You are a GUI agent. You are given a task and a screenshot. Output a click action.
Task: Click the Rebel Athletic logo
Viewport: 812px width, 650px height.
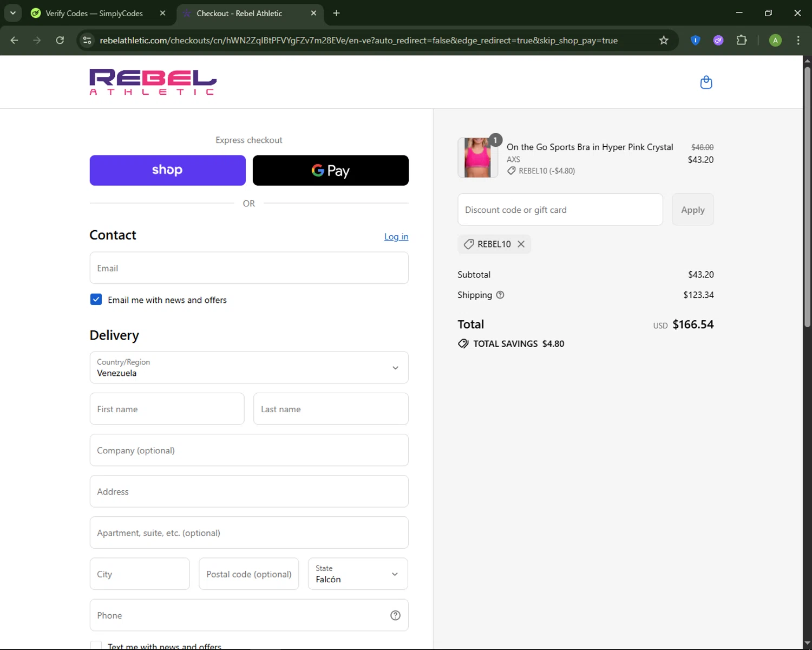(153, 82)
